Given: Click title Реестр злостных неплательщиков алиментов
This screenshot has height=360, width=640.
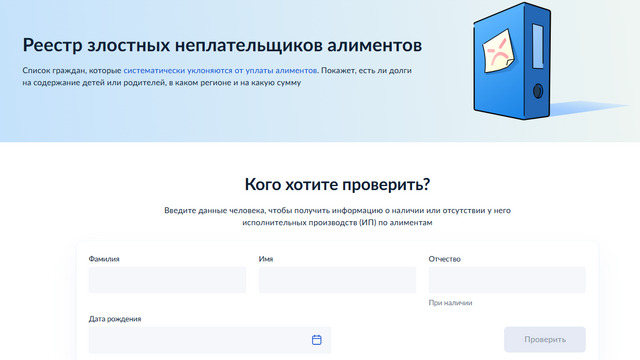Looking at the screenshot, I should [x=222, y=45].
